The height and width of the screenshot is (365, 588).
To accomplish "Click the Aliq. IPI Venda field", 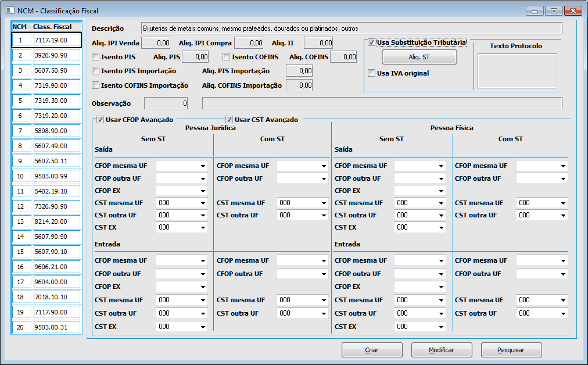I will [x=156, y=42].
